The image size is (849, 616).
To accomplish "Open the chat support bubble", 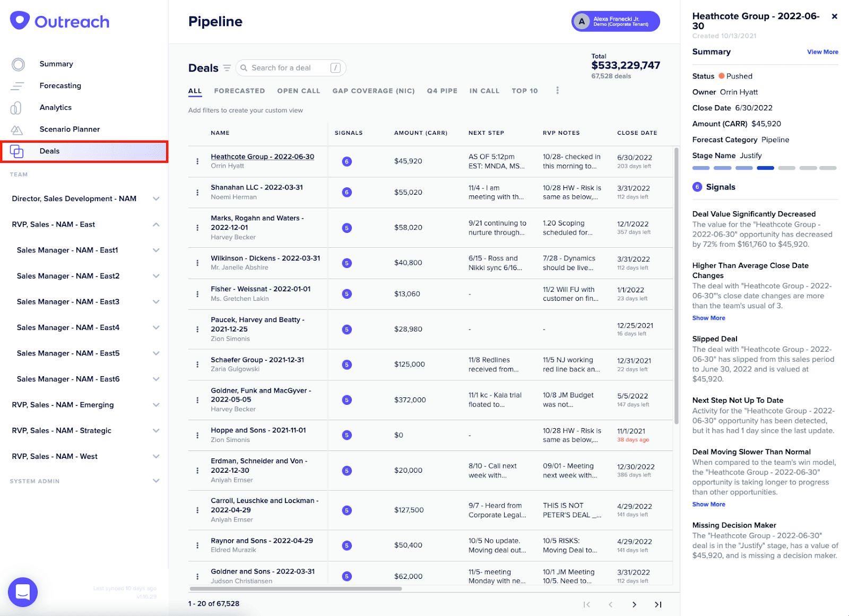I will 23,592.
